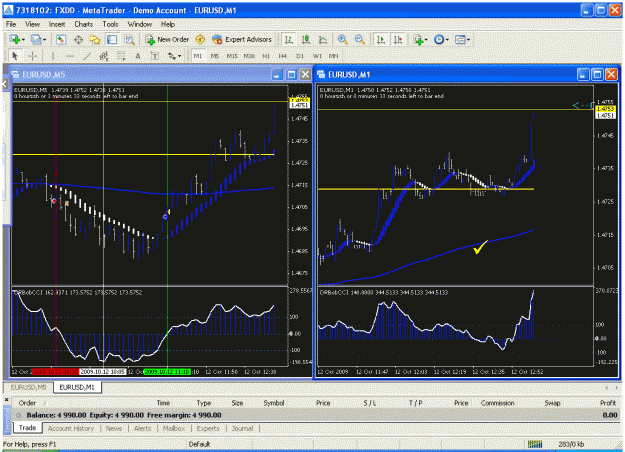Screen dimensions: 625x452
Task: Open the Tools menu
Action: coord(110,24)
